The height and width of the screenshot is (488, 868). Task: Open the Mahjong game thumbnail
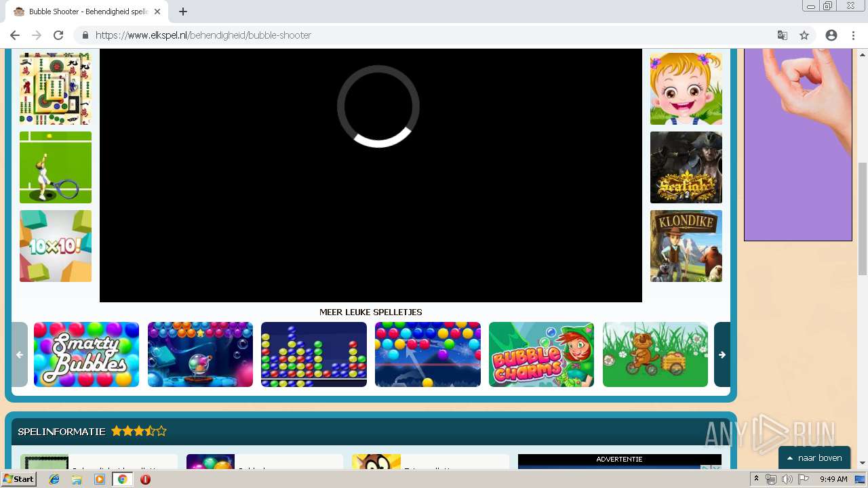[x=56, y=89]
